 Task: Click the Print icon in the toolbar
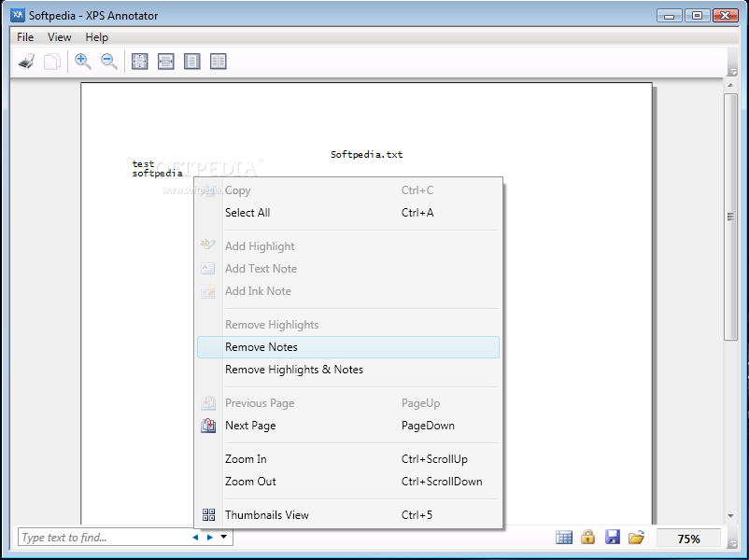[27, 62]
